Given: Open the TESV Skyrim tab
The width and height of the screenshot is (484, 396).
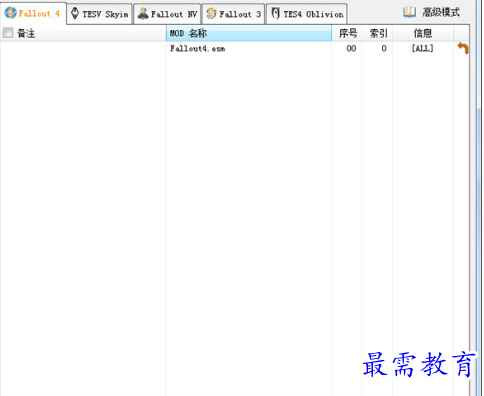Looking at the screenshot, I should click(x=100, y=14).
